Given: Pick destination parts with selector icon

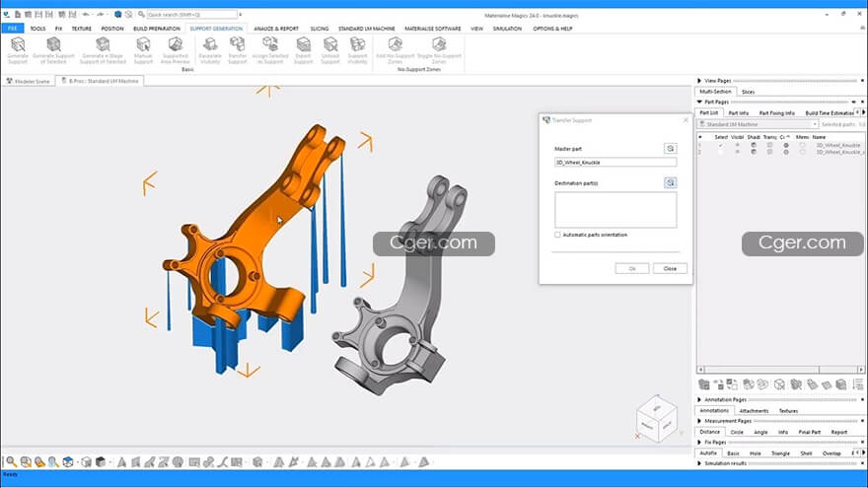Looking at the screenshot, I should 670,182.
